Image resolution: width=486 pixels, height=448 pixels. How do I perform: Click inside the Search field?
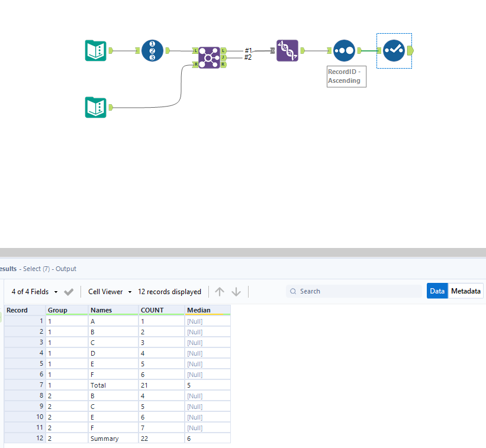click(x=354, y=291)
